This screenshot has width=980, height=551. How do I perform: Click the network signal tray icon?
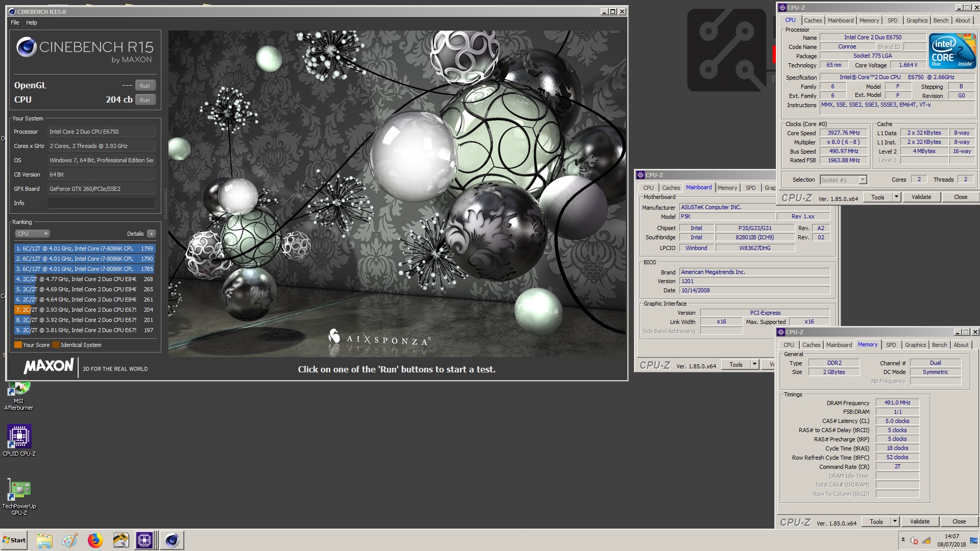pos(926,540)
